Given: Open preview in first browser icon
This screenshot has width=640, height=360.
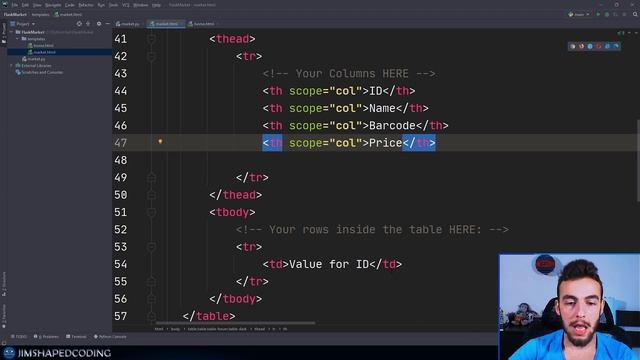Looking at the screenshot, I should (x=573, y=46).
